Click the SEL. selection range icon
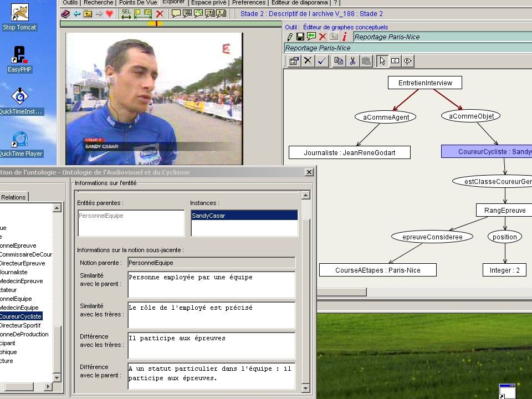Viewport: 532px width, 399px height. pos(126,14)
